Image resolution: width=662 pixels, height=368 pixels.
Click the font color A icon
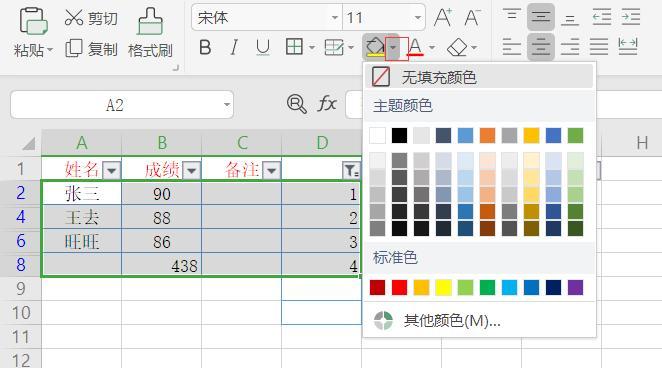tap(415, 47)
